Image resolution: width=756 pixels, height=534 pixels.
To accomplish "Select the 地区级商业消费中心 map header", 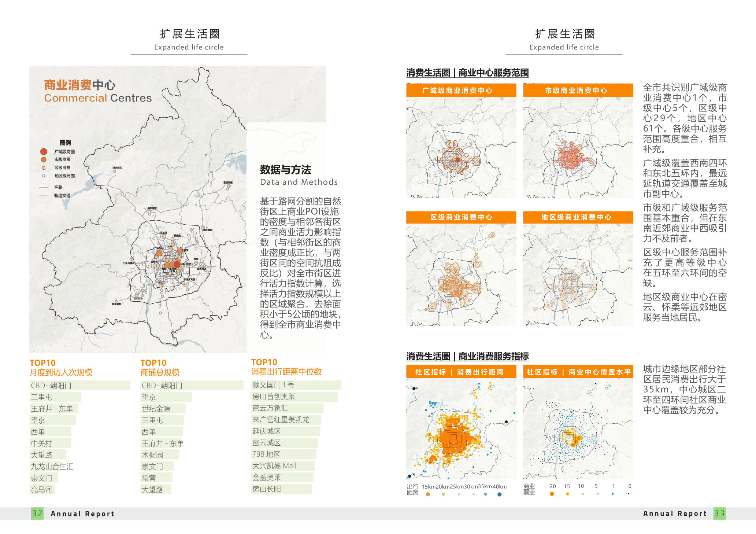I will (x=578, y=217).
